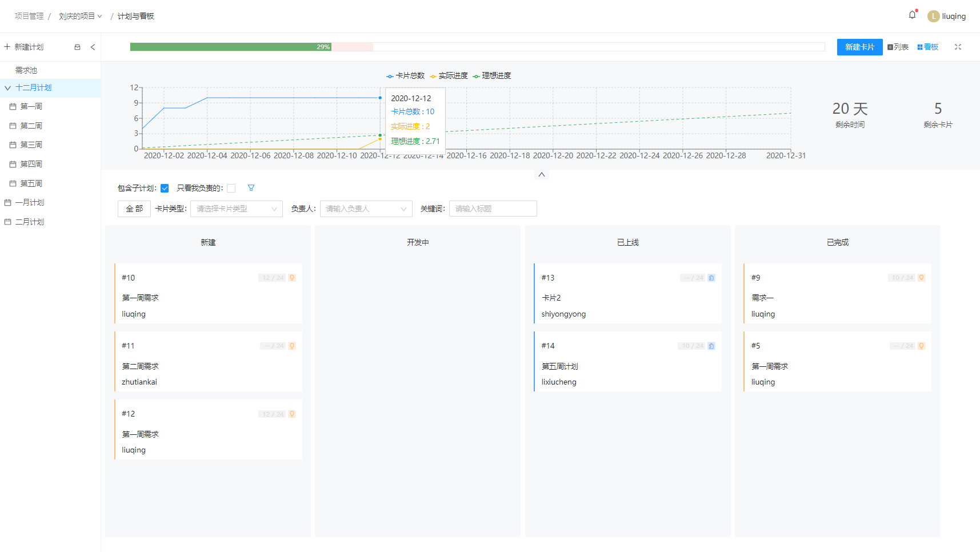Click the filter funnel icon
The height and width of the screenshot is (552, 980).
pos(251,188)
